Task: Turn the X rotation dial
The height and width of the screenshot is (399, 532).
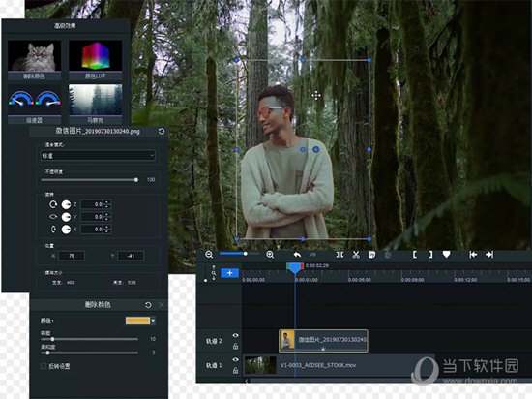Action: click(66, 230)
